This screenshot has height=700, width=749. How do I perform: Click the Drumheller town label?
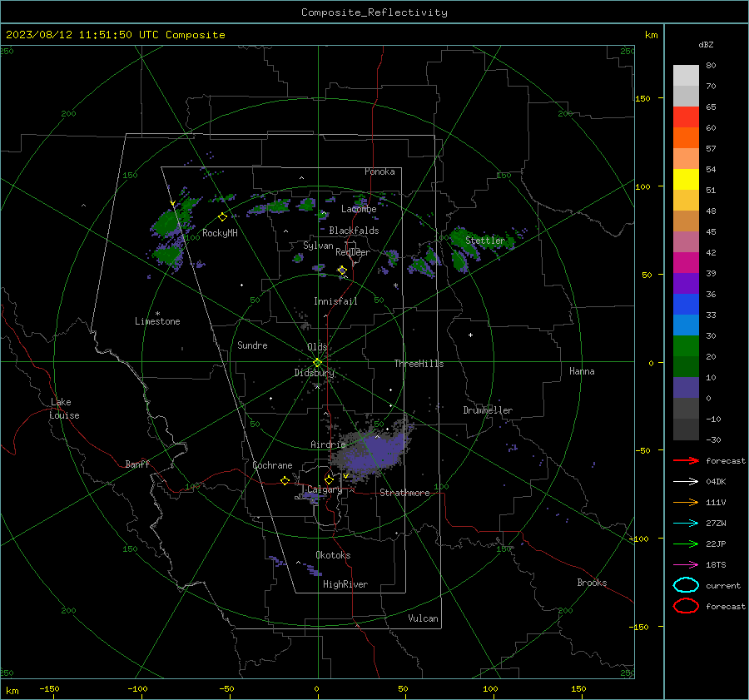(488, 410)
